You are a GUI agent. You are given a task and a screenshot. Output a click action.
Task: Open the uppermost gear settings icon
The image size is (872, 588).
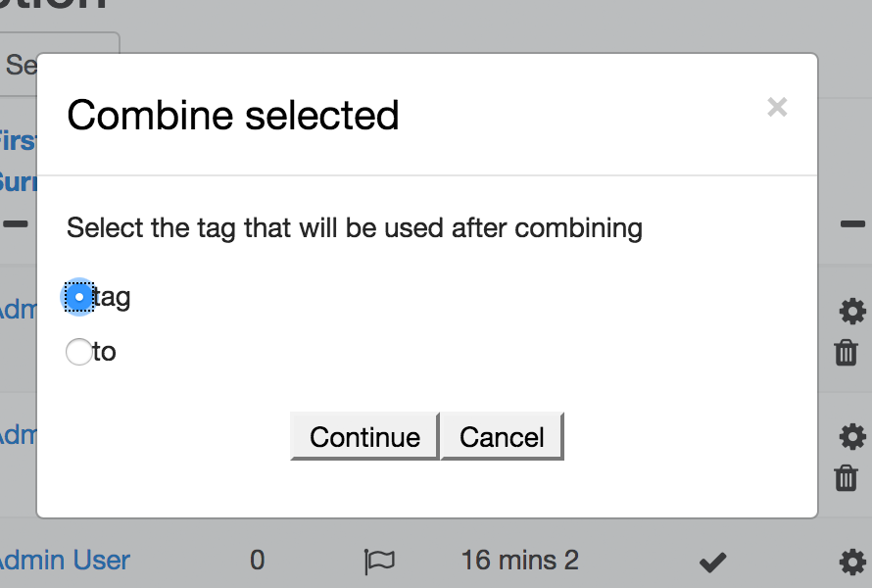coord(852,311)
